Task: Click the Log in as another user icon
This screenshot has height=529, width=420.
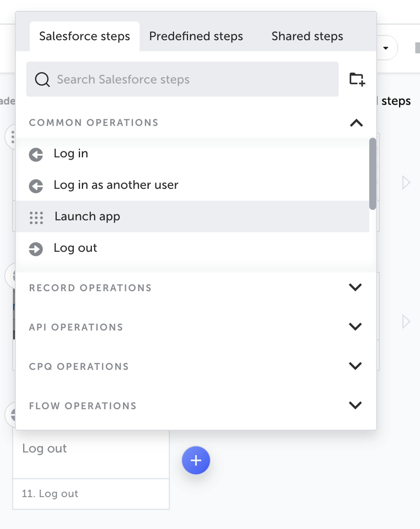Action: (36, 186)
